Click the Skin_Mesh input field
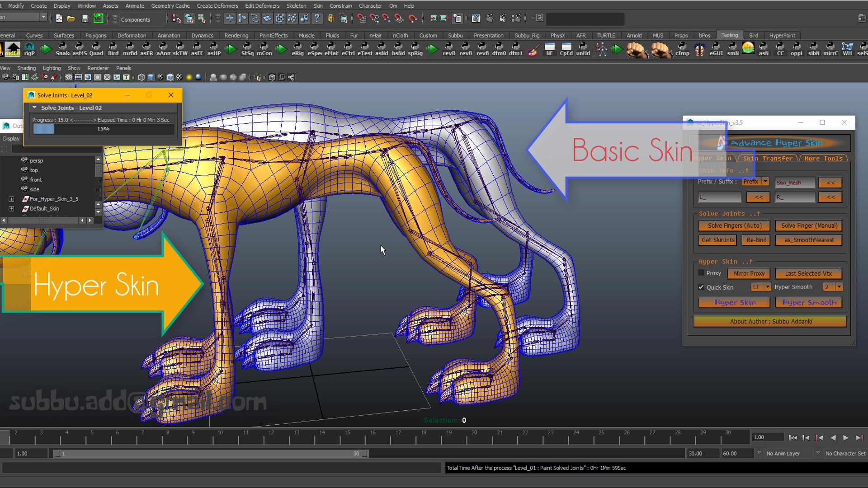 click(795, 183)
